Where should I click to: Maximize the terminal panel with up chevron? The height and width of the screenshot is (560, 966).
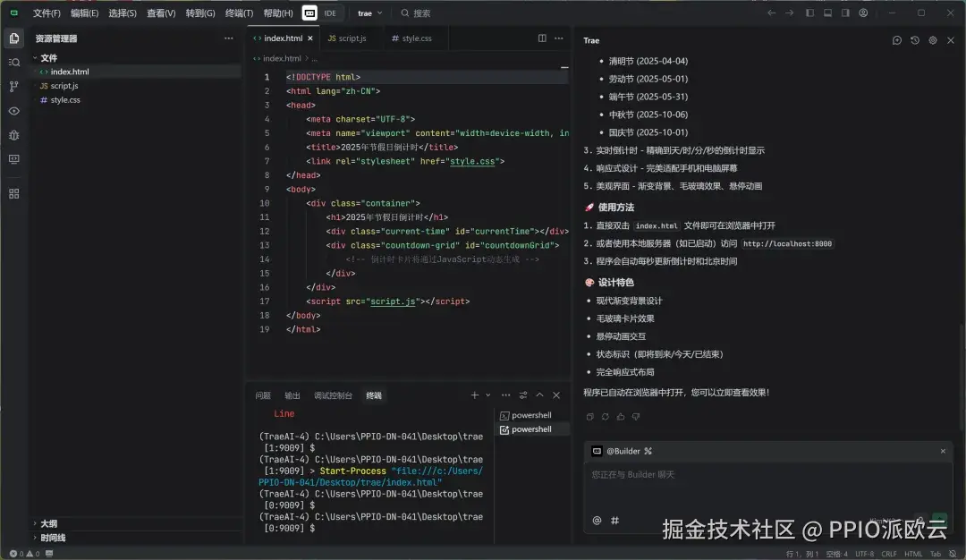(x=539, y=395)
